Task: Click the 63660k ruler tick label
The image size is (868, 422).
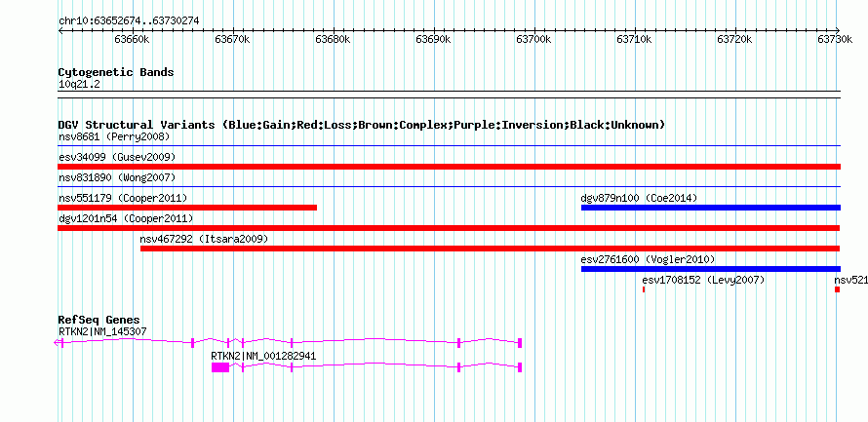Action: click(133, 39)
